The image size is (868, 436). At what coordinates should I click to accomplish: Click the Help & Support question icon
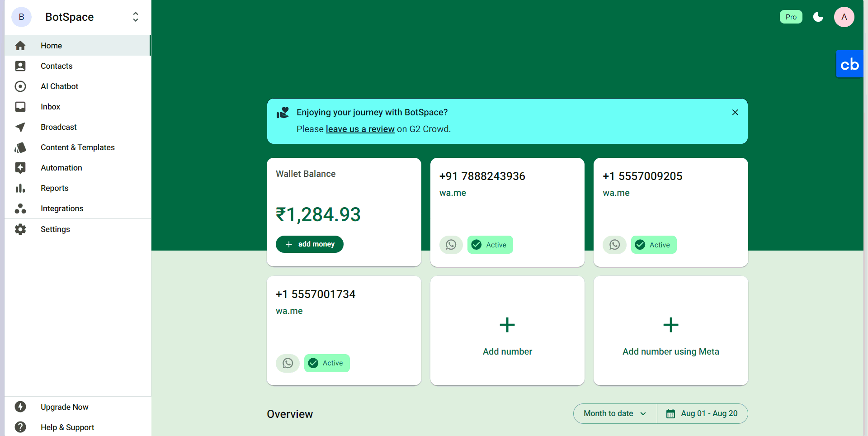tap(20, 427)
